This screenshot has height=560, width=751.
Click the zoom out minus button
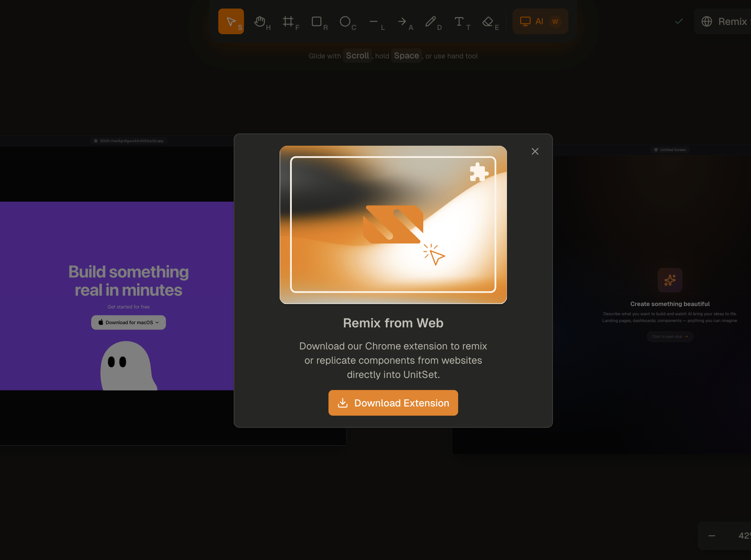click(x=712, y=536)
